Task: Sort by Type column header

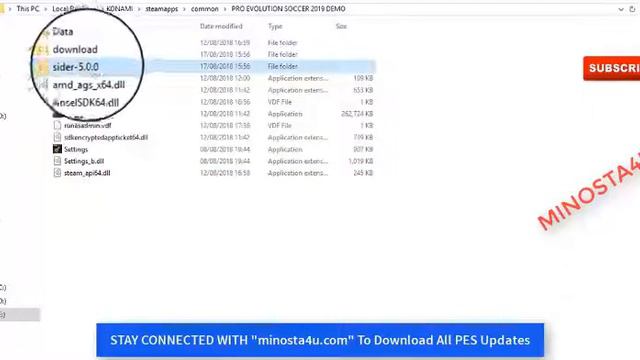Action: [x=275, y=26]
